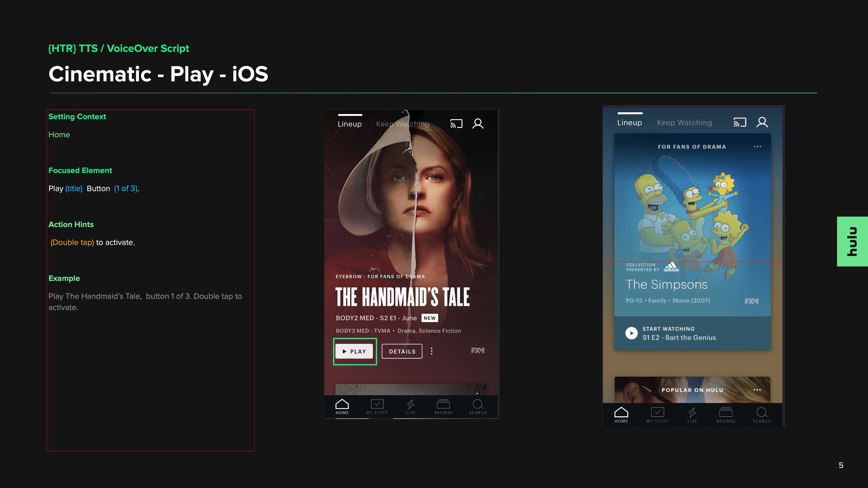Select Keep Watching tab on Simpsons screen

pyautogui.click(x=684, y=123)
